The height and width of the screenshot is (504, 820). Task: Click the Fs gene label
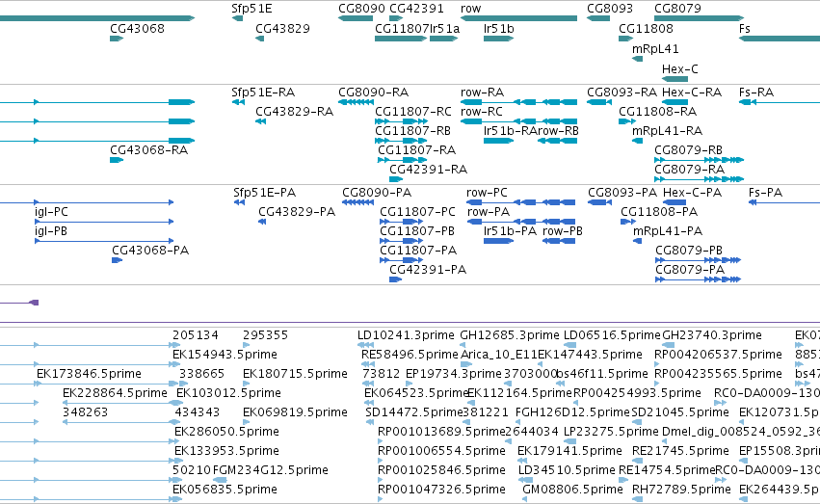(x=745, y=28)
